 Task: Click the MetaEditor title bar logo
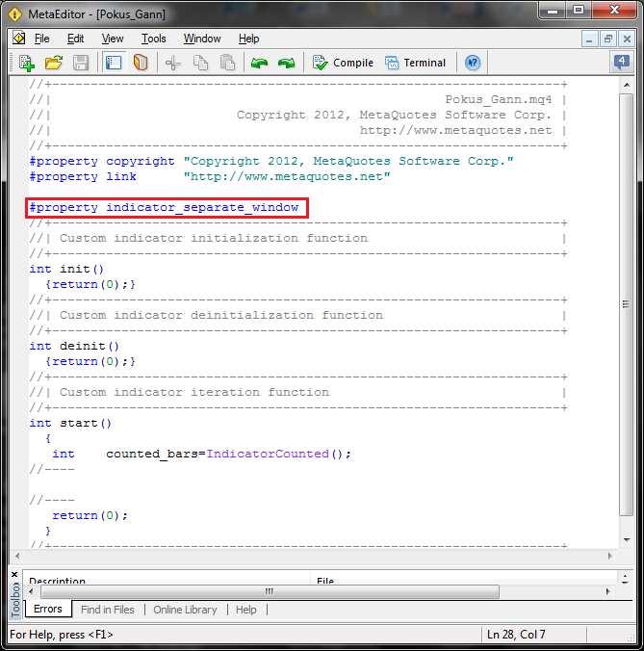click(x=15, y=14)
